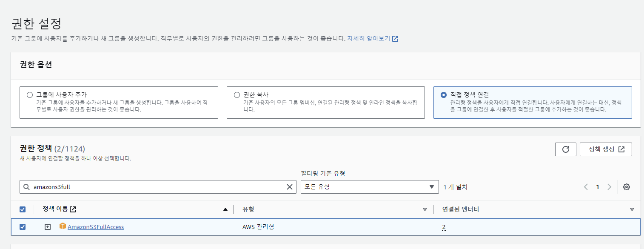The image size is (644, 249).
Task: Select the 그룹에 사용자 추가 radio option
Action: tap(29, 95)
